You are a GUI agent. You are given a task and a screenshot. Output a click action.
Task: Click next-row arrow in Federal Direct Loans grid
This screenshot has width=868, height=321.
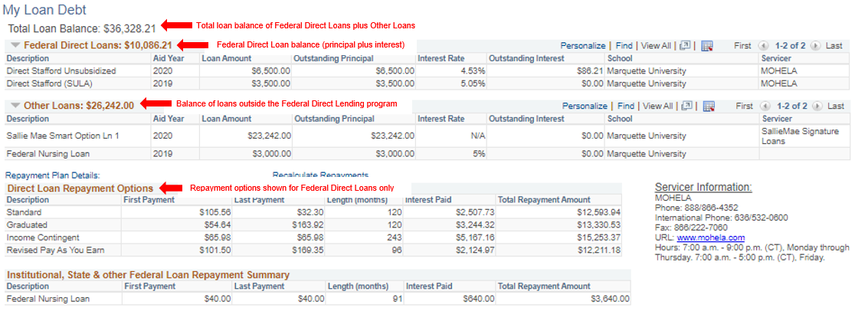point(815,46)
